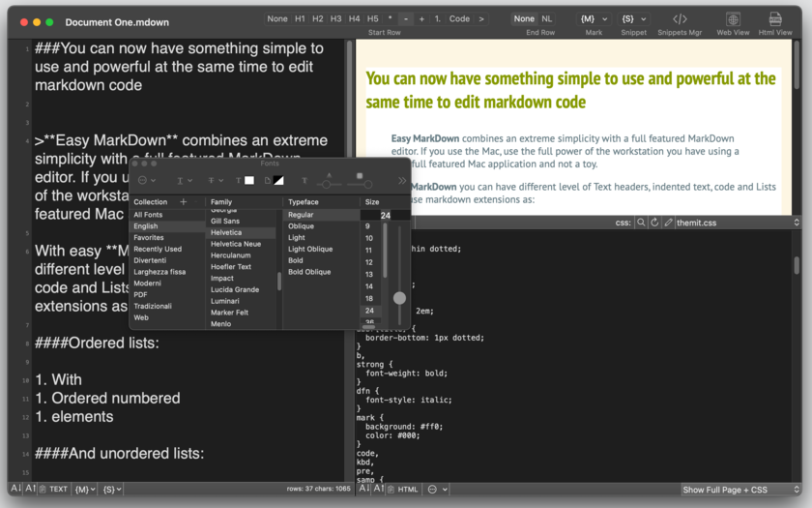Select the asterisk bullet start row
Screen dimensions: 812x508
click(x=390, y=18)
